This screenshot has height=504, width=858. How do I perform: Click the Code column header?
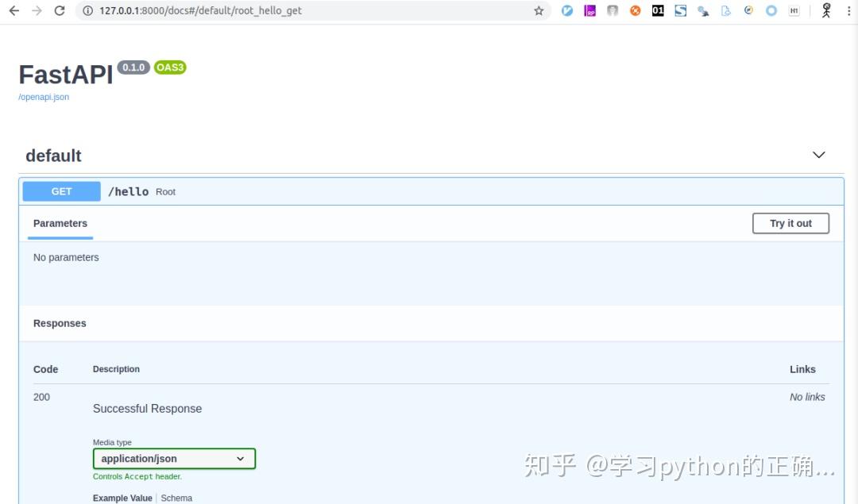click(45, 369)
